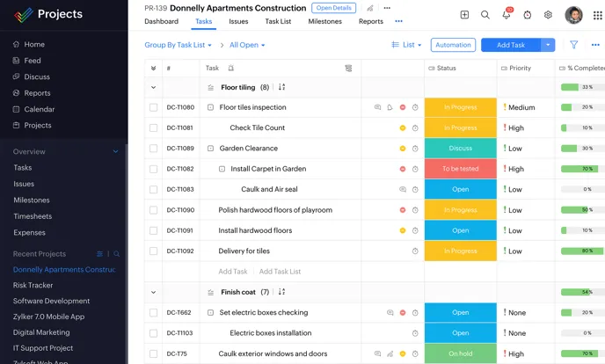The width and height of the screenshot is (605, 364).
Task: Click the quick add plus icon
Action: [464, 15]
